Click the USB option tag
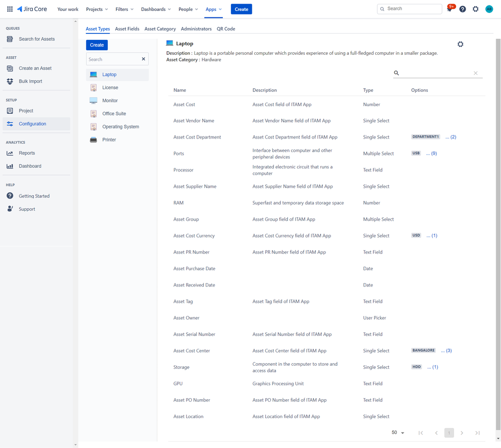This screenshot has height=448, width=501. coord(416,153)
